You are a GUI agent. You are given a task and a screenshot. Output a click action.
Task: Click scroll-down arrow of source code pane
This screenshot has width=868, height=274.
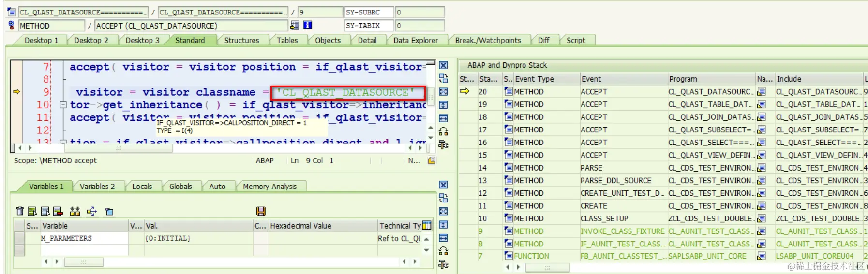tap(431, 138)
